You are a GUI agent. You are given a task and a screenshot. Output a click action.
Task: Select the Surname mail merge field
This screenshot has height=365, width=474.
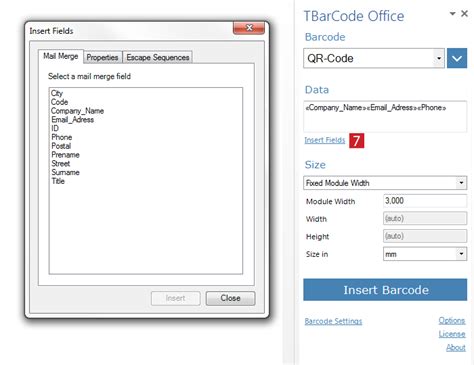(65, 172)
